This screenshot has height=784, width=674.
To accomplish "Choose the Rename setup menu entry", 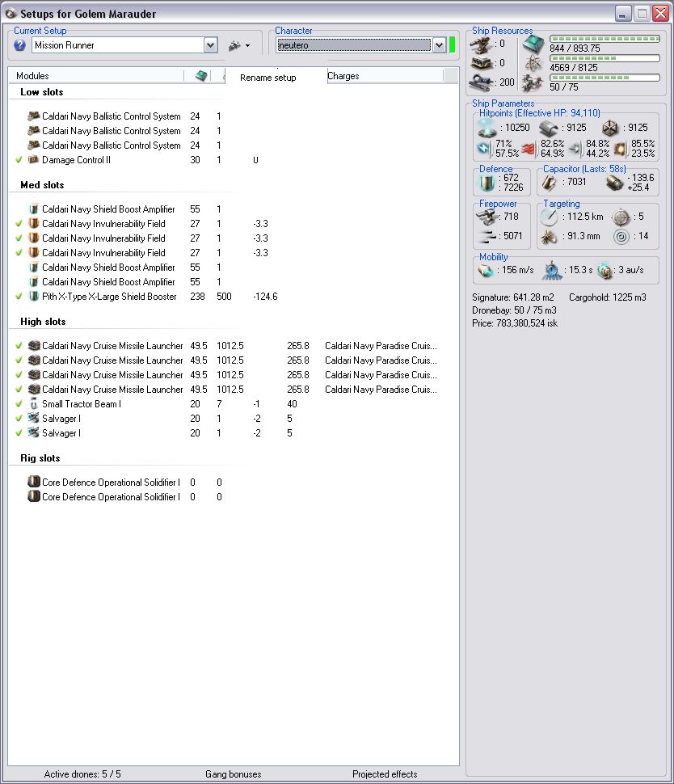I will [268, 78].
